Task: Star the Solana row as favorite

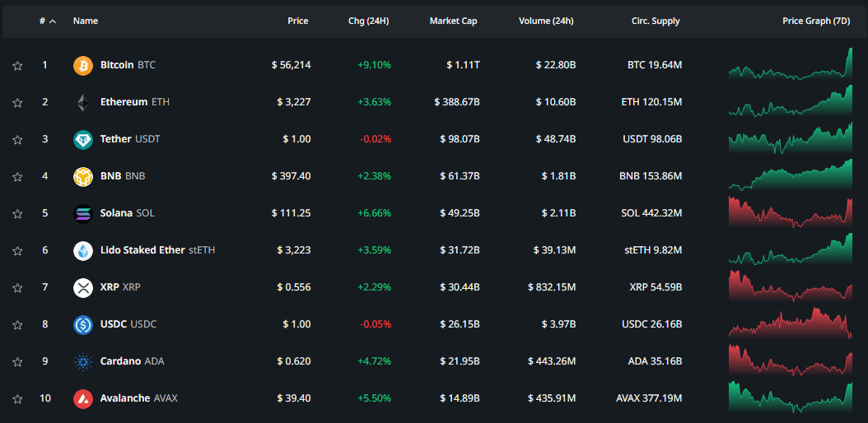Action: pyautogui.click(x=17, y=213)
